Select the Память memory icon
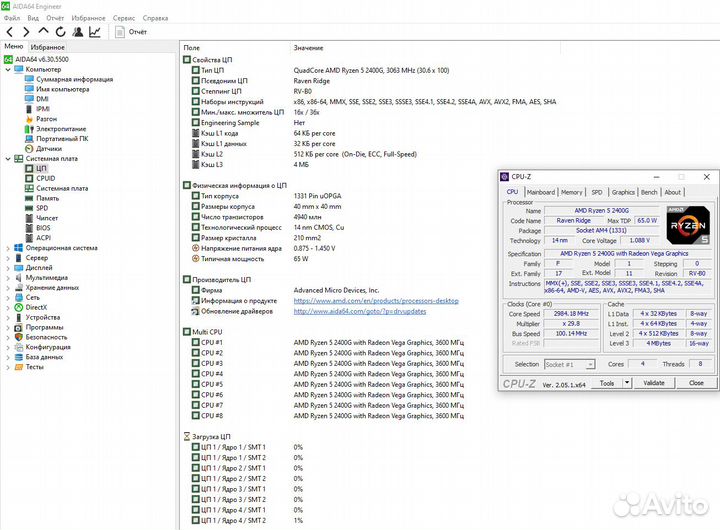 click(29, 198)
